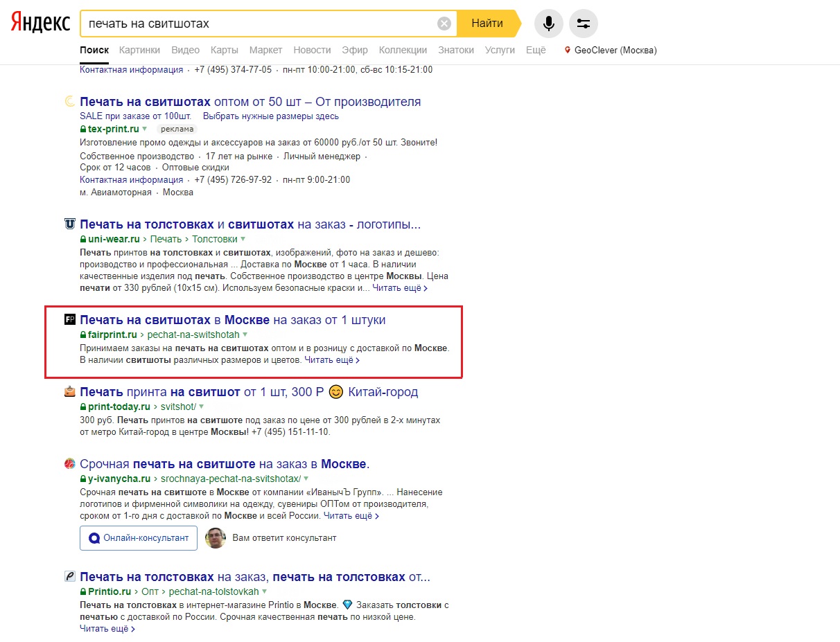The width and height of the screenshot is (840, 642).
Task: Click the GeoClever (Москва) location text
Action: click(615, 50)
